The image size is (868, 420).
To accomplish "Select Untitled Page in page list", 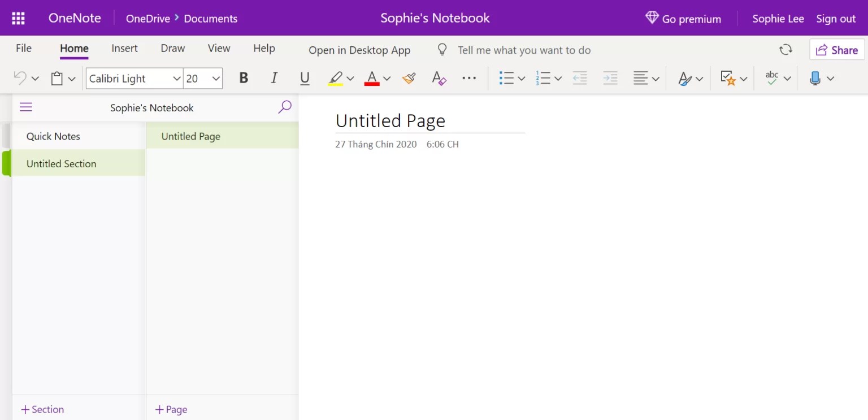I will pyautogui.click(x=222, y=136).
